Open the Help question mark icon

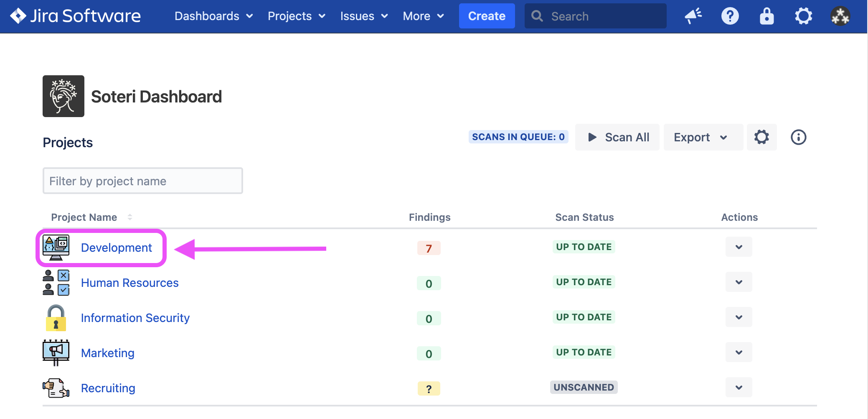(x=730, y=16)
